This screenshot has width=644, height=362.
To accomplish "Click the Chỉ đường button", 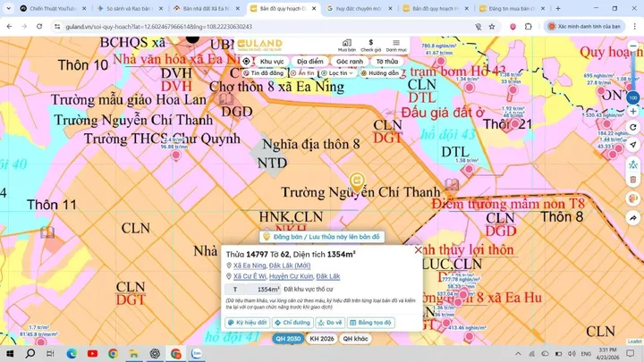I will (292, 323).
